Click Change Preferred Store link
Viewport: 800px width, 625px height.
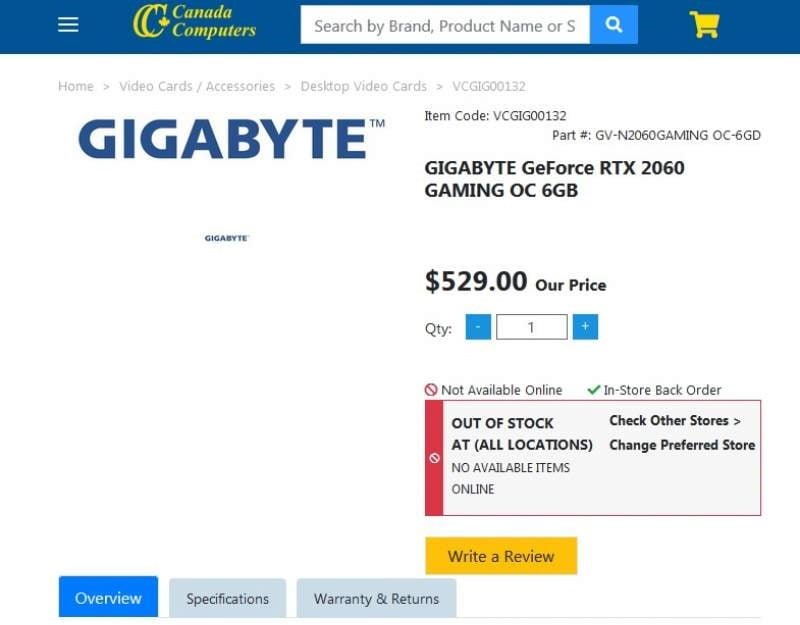(x=682, y=445)
